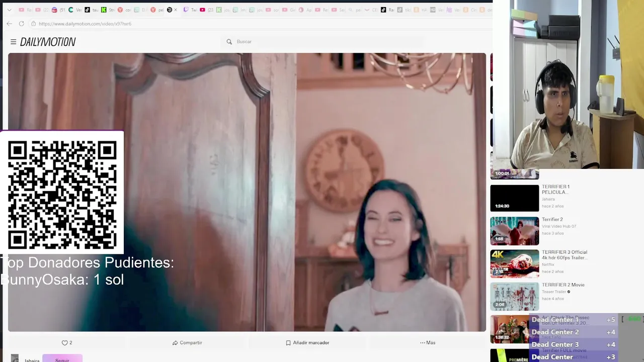Open the Más options menu
The height and width of the screenshot is (362, 644).
(x=428, y=343)
